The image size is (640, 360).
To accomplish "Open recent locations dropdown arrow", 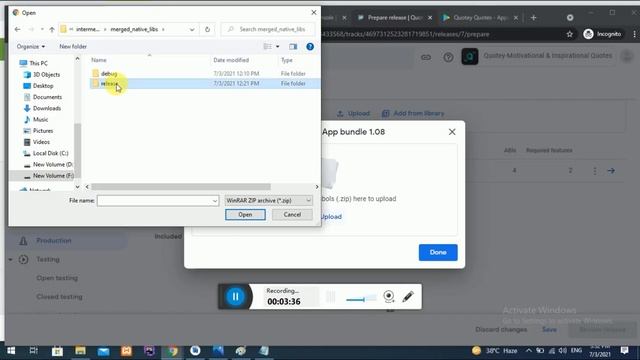I will (42, 29).
